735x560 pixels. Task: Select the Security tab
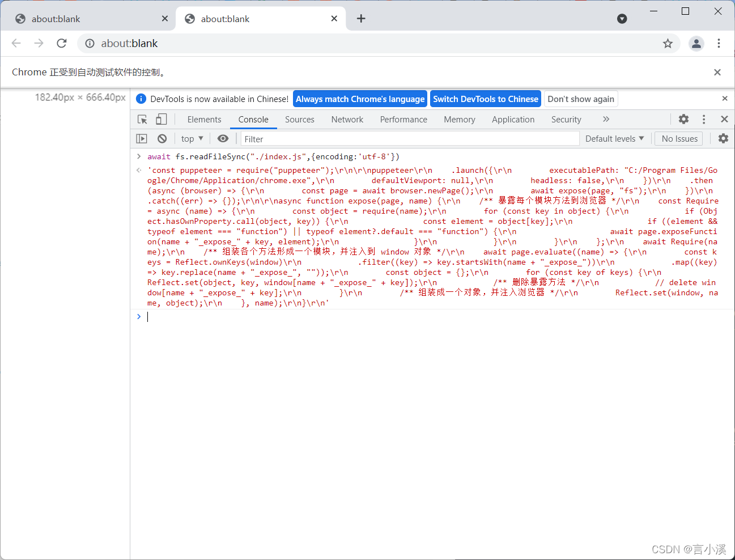(566, 119)
